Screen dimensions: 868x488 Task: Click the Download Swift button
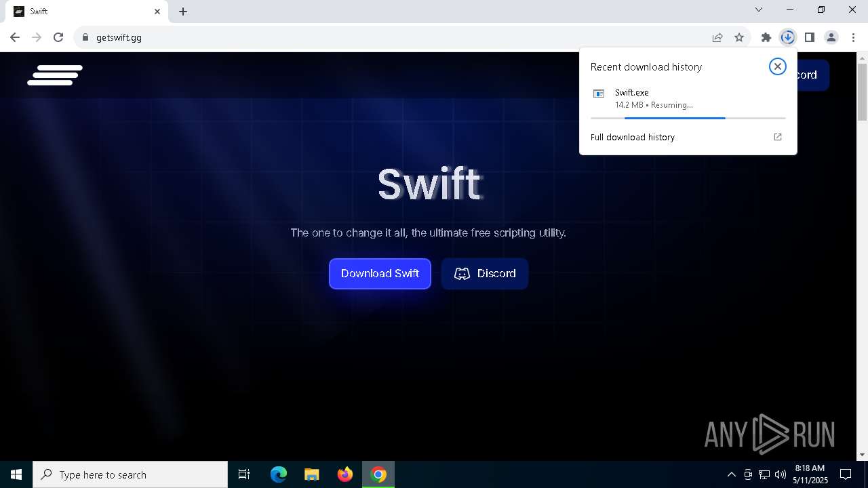(x=380, y=274)
